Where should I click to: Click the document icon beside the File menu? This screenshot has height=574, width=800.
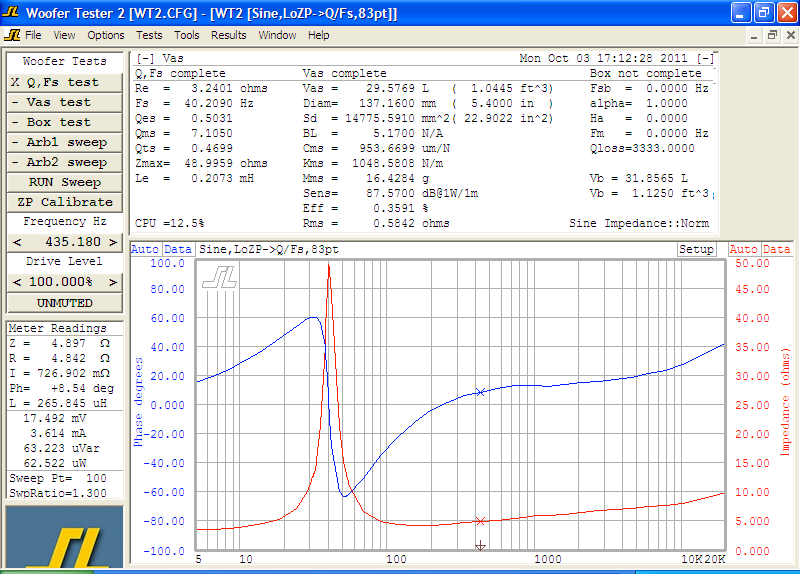12,35
